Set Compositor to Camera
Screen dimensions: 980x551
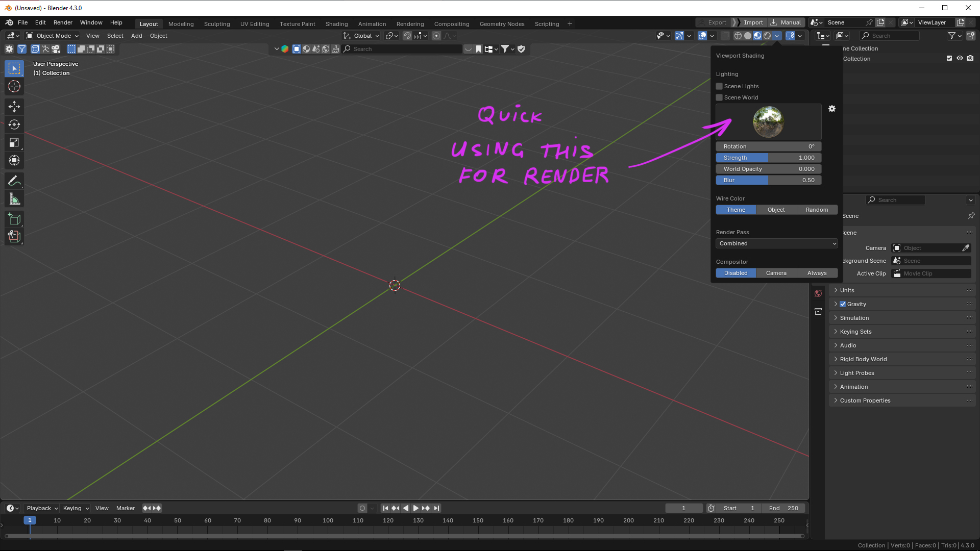(x=776, y=273)
